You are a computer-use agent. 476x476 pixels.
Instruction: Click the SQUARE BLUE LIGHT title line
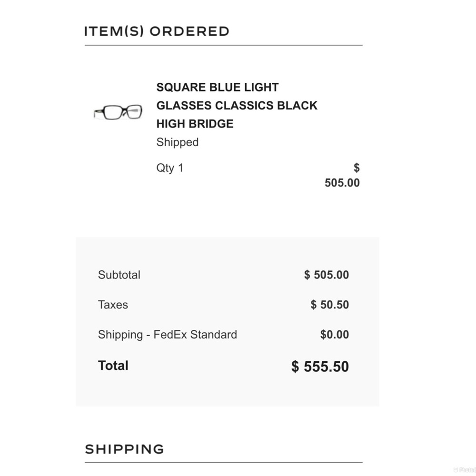coord(218,87)
